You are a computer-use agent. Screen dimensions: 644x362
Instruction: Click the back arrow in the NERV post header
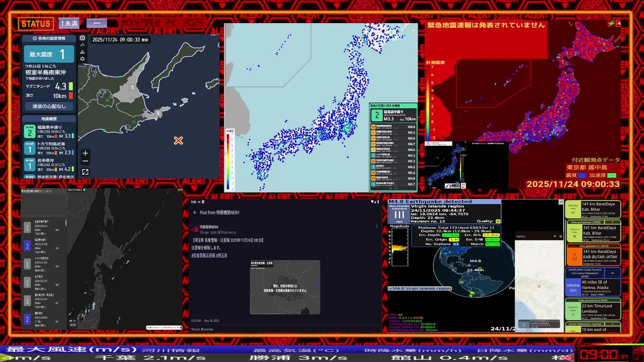(195, 213)
